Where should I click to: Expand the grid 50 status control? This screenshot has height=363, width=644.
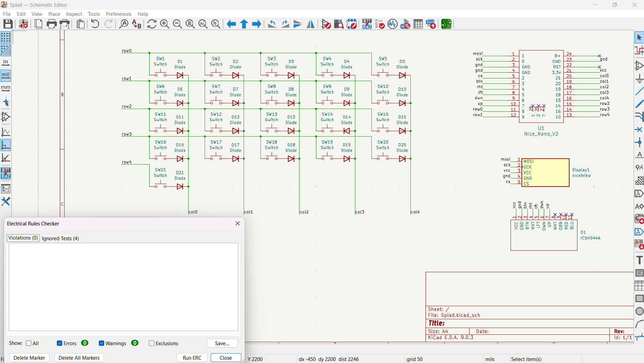[415, 359]
